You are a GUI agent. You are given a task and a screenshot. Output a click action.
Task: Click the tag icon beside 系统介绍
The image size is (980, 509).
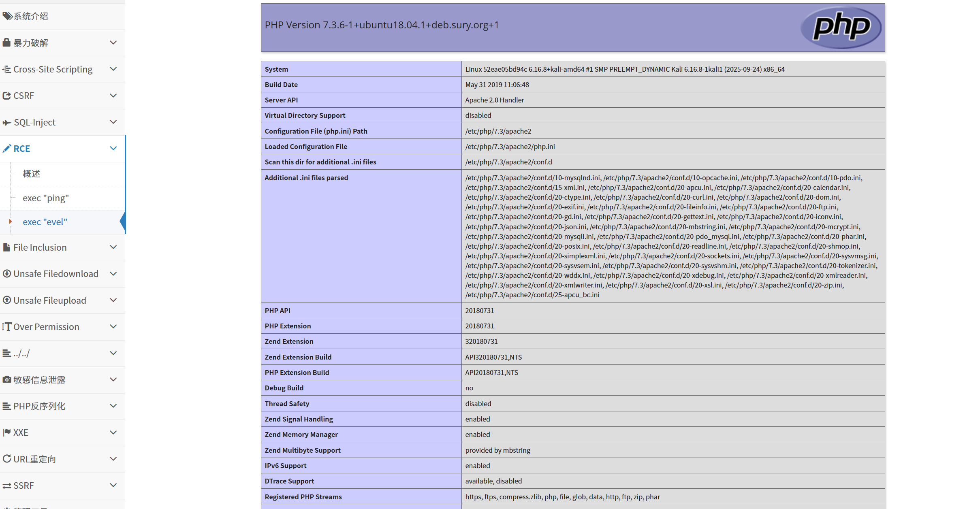click(x=7, y=16)
